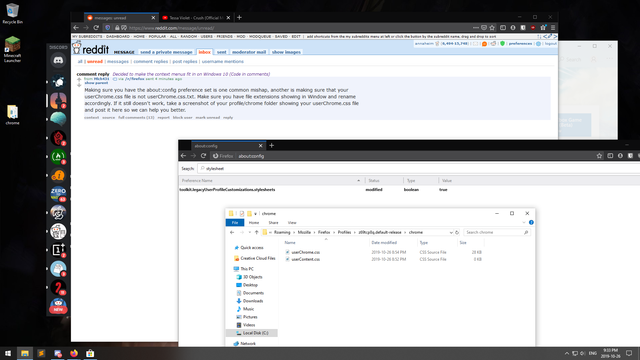This screenshot has height=360, width=640.
Task: Open the OnePlus server icon in Discord
Action: point(58,250)
